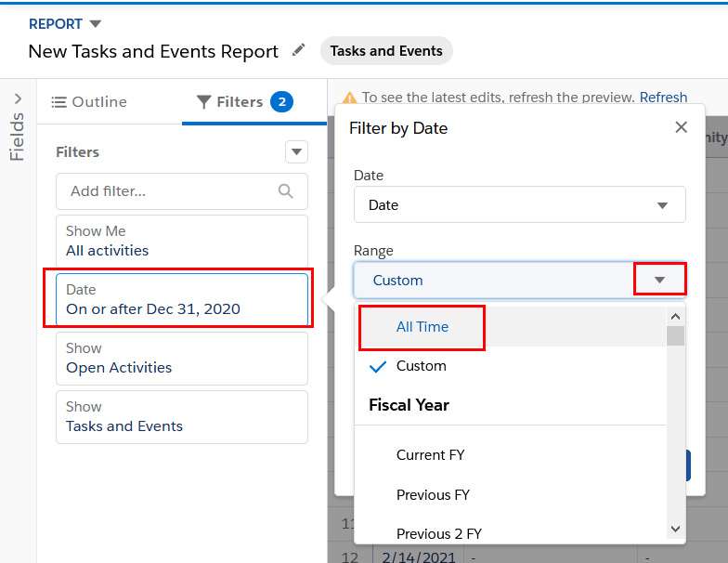Expand the Fields side panel chevron
Image resolution: width=728 pixels, height=563 pixels.
(18, 98)
